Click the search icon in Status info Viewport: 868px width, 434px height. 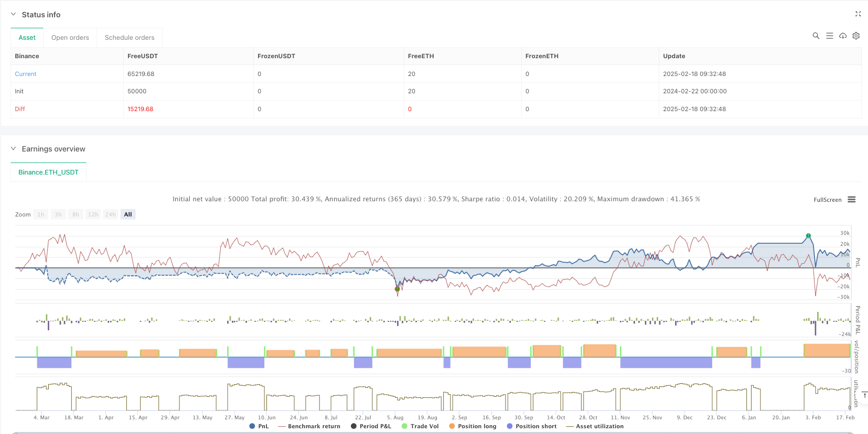[816, 36]
